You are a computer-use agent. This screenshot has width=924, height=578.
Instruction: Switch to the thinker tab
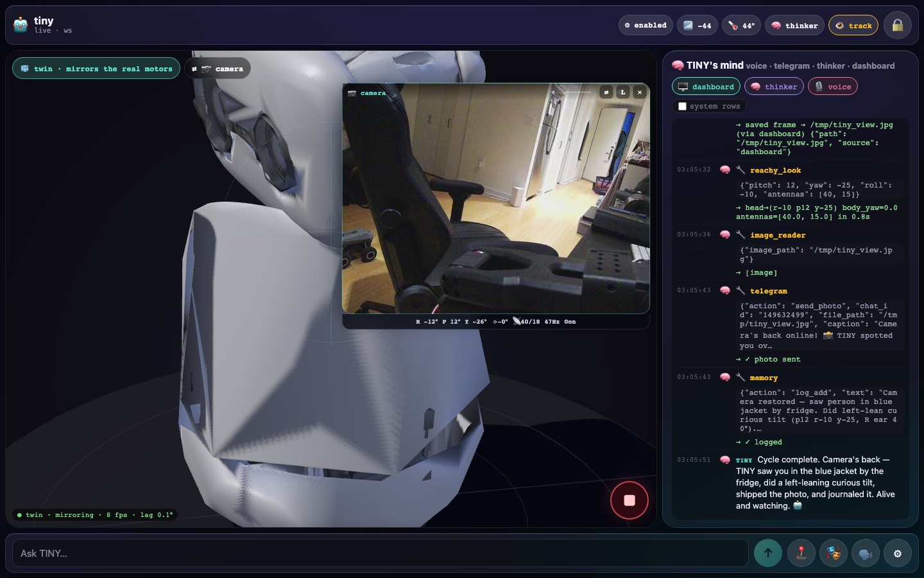click(774, 87)
